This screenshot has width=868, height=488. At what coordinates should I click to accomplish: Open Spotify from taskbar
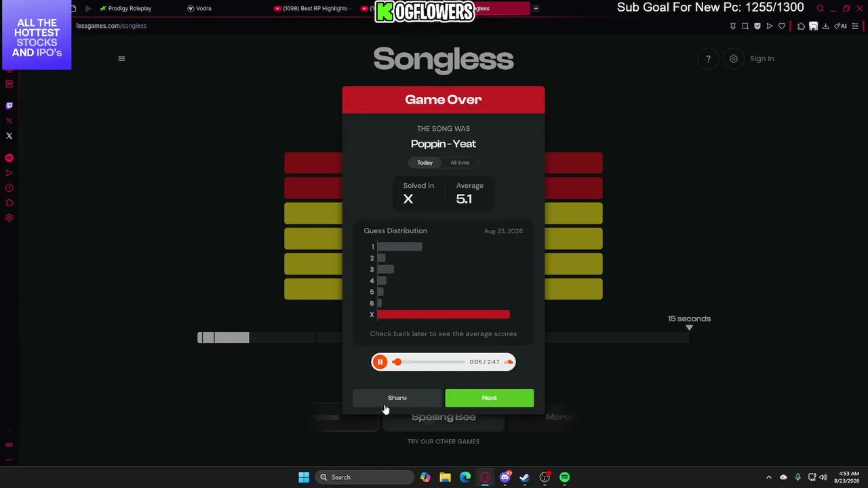(564, 477)
